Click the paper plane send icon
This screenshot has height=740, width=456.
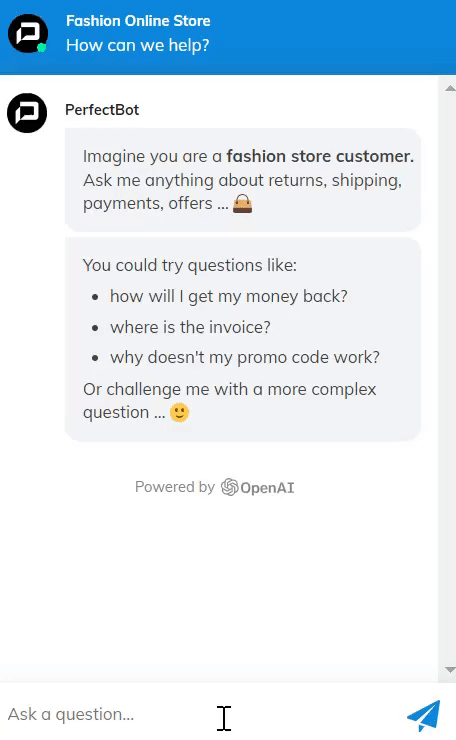click(423, 716)
